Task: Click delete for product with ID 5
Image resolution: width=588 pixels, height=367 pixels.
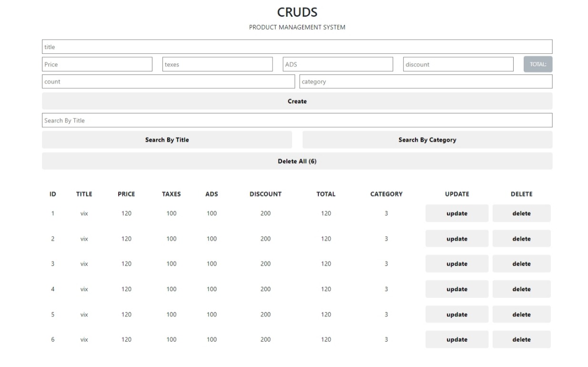Action: point(521,314)
